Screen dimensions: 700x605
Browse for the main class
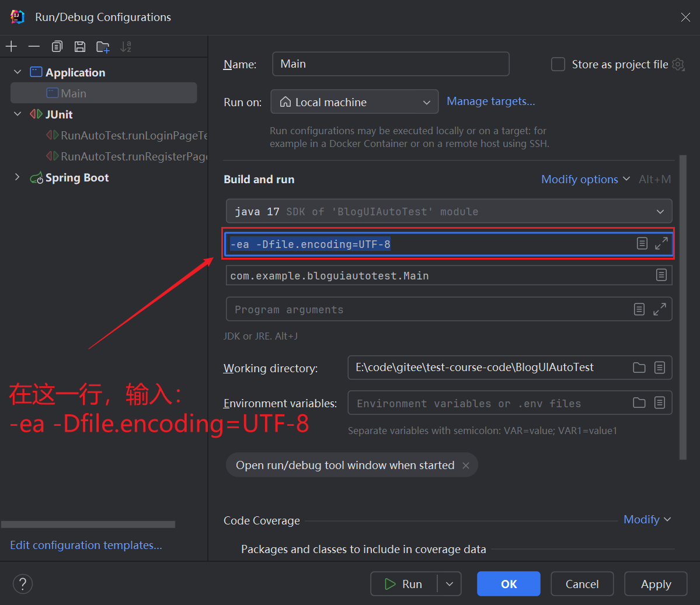(661, 275)
